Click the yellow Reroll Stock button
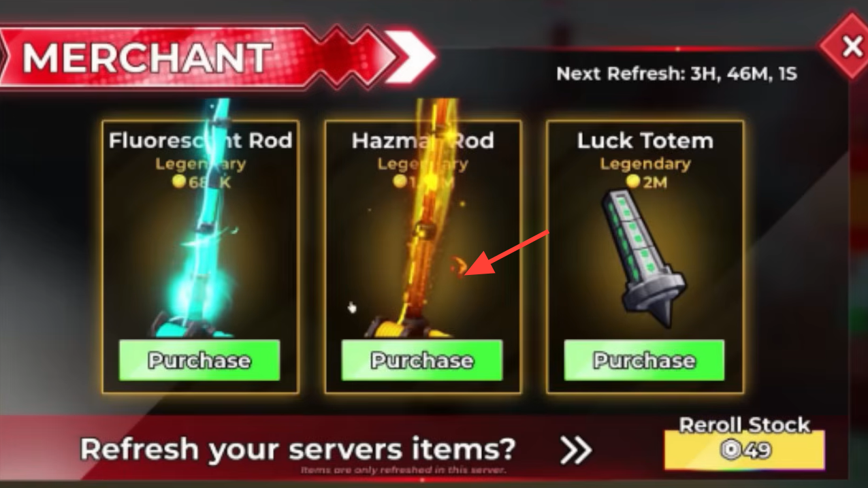The width and height of the screenshot is (868, 488). [x=745, y=450]
